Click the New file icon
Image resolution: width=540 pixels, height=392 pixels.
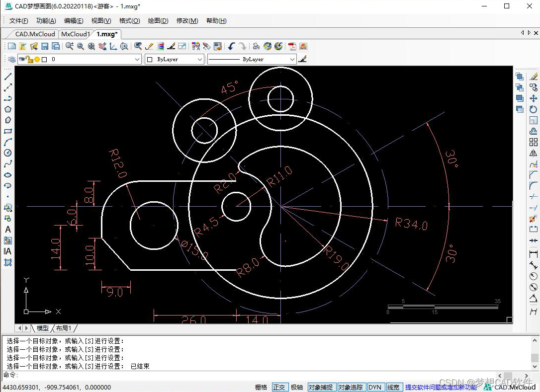tap(12, 46)
